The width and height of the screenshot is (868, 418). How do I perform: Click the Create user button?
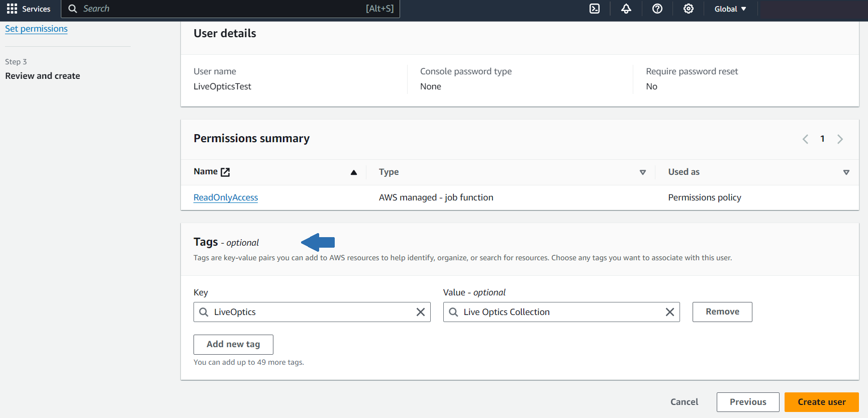pos(822,402)
